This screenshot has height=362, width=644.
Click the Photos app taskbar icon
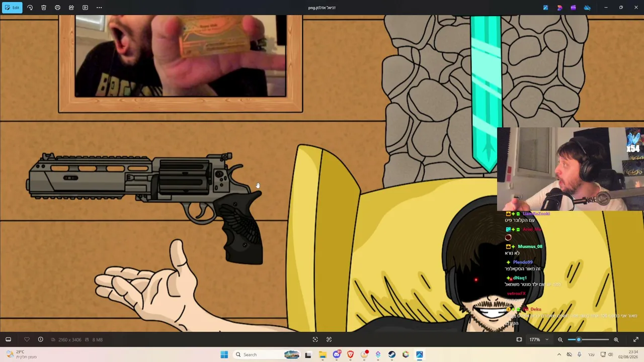[420, 354]
